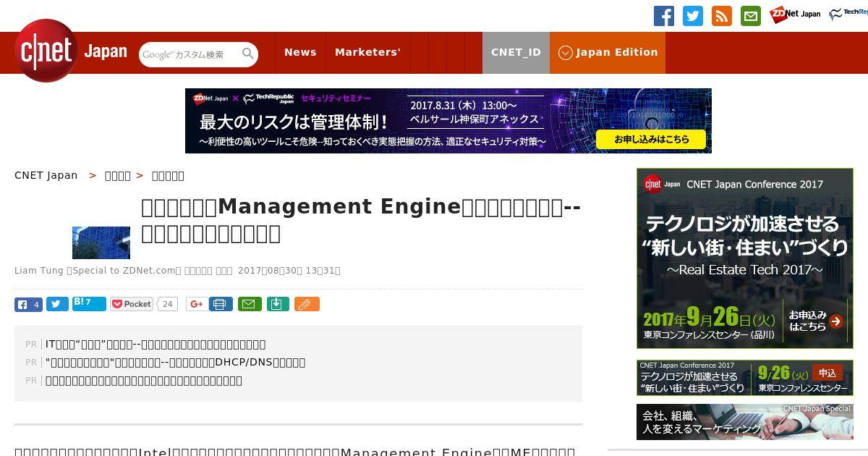Click the 9/26 small conference banner
The image size is (868, 456).
[x=745, y=378]
